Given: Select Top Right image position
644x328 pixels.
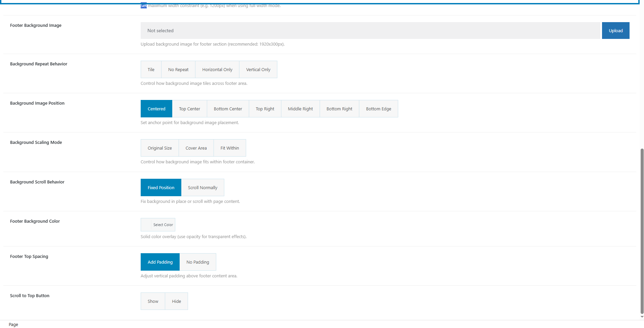Looking at the screenshot, I should 265,109.
